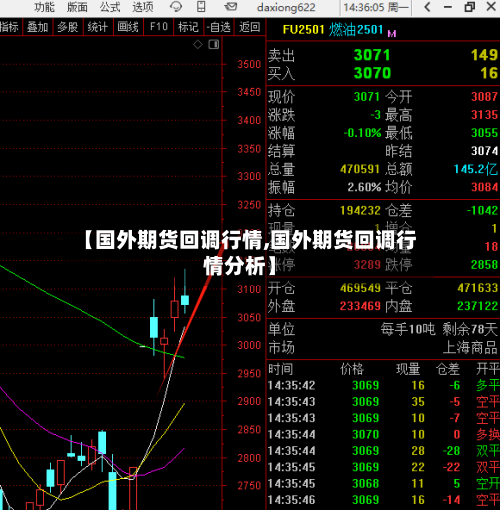
Task: Toggle the side panel layout icon
Action: point(214,44)
